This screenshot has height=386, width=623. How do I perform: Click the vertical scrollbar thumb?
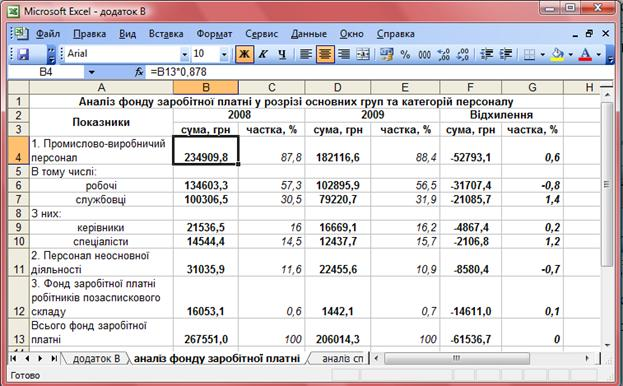click(607, 184)
